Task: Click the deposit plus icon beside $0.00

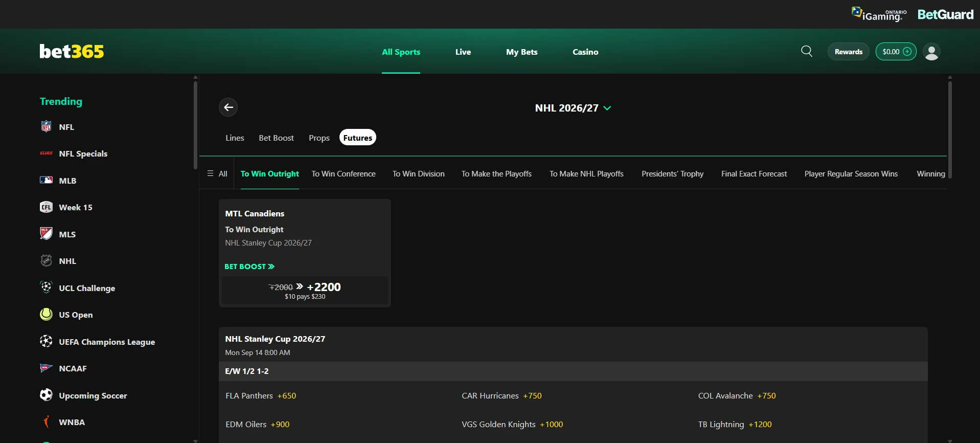Action: coord(907,51)
